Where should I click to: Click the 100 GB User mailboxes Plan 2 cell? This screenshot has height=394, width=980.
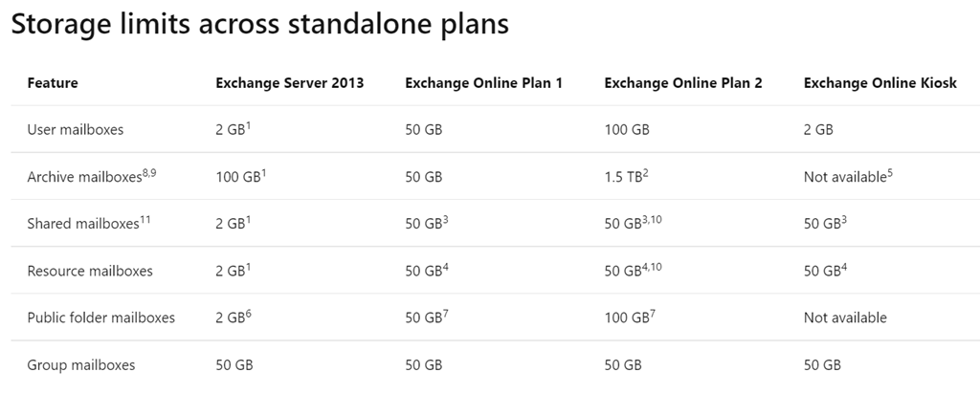coord(627,130)
